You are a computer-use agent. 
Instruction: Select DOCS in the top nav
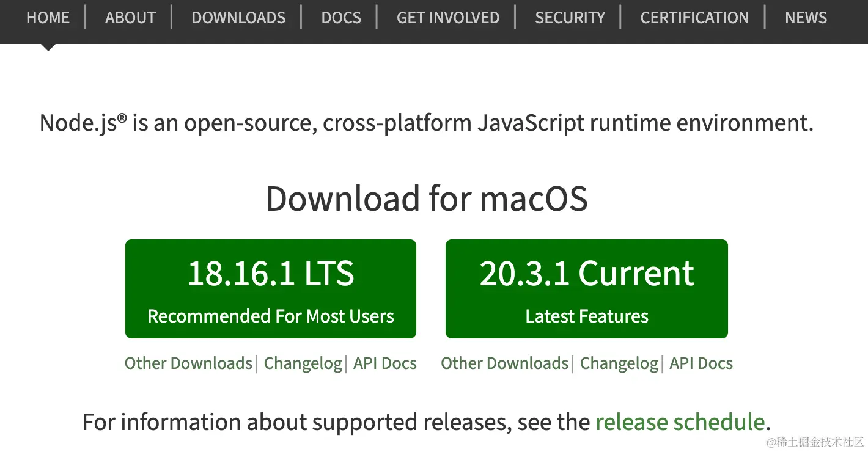[x=341, y=18]
